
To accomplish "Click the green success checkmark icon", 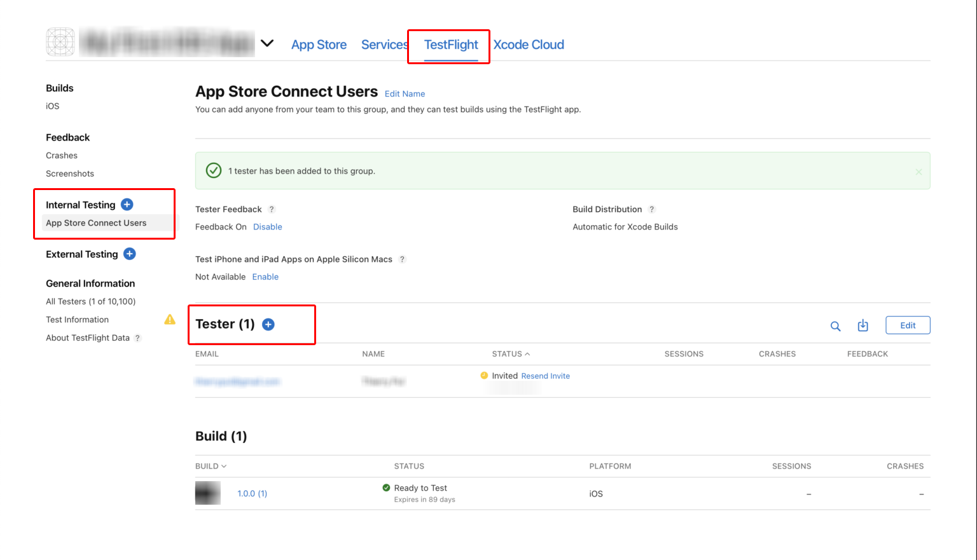I will [214, 170].
